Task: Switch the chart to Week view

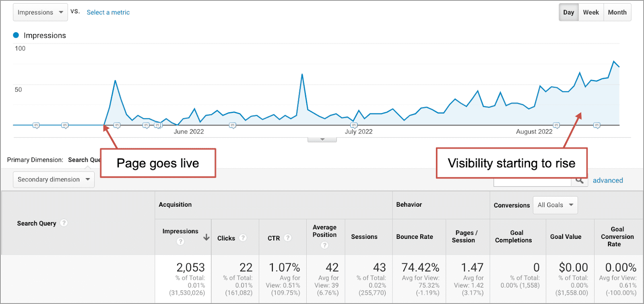Action: [591, 12]
